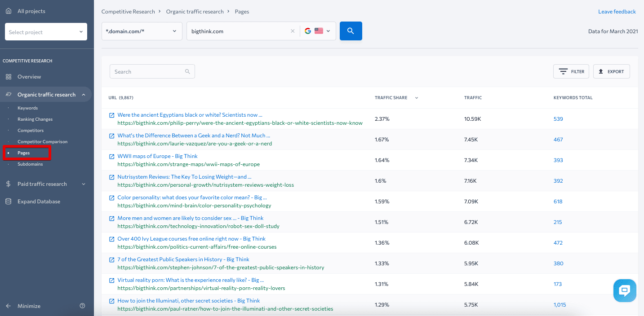Click the magnifier icon in the table Search box

[187, 71]
